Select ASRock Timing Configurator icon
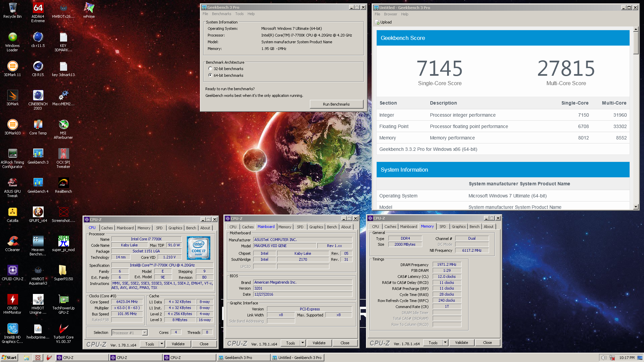644x362 pixels. click(12, 158)
